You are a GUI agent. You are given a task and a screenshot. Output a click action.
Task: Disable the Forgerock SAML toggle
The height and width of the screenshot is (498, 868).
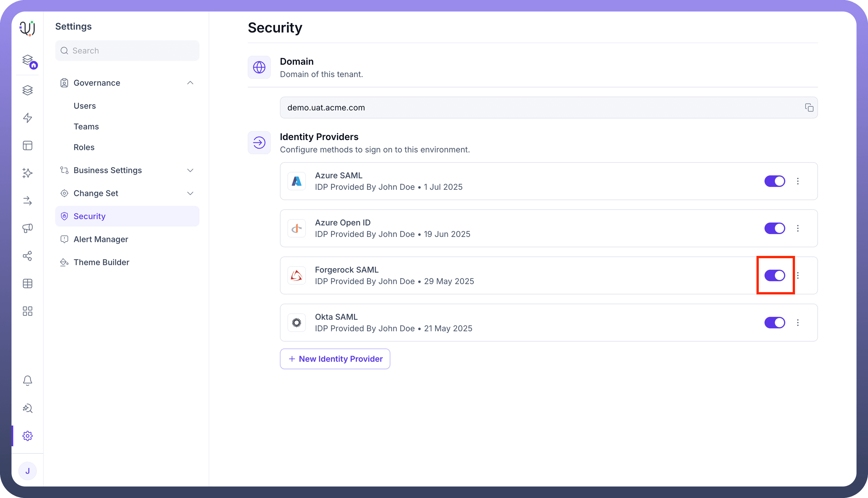pyautogui.click(x=774, y=275)
